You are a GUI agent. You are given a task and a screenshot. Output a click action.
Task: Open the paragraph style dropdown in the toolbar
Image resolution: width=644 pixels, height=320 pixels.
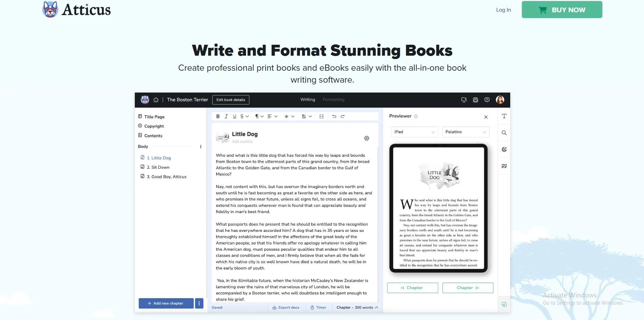point(259,116)
